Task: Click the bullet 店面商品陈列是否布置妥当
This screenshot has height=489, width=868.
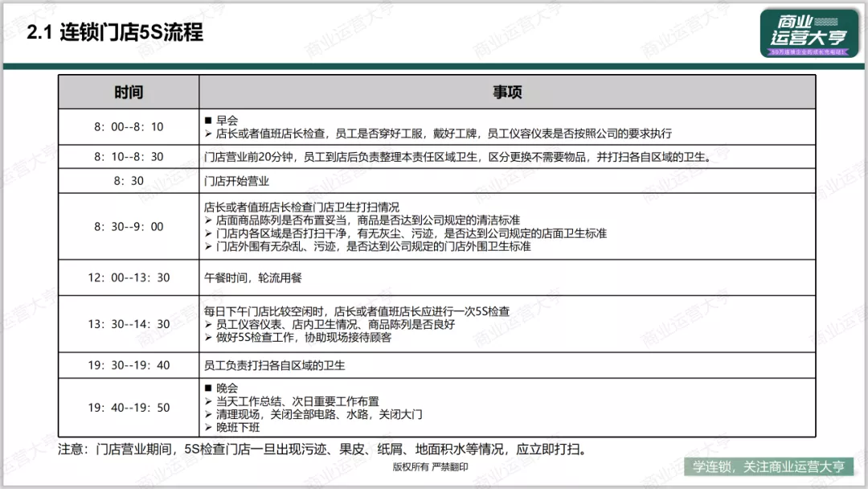Action: (x=367, y=220)
